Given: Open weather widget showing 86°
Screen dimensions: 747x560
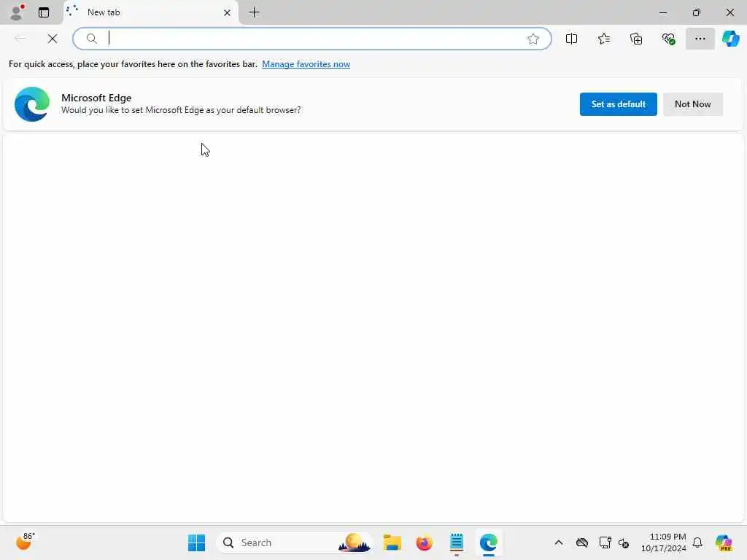Looking at the screenshot, I should pos(25,542).
